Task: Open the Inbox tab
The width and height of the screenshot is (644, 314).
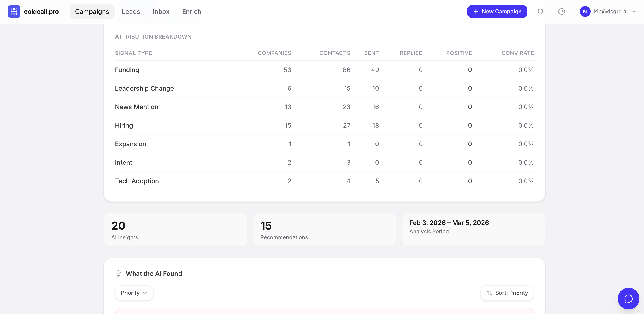Action: click(161, 12)
